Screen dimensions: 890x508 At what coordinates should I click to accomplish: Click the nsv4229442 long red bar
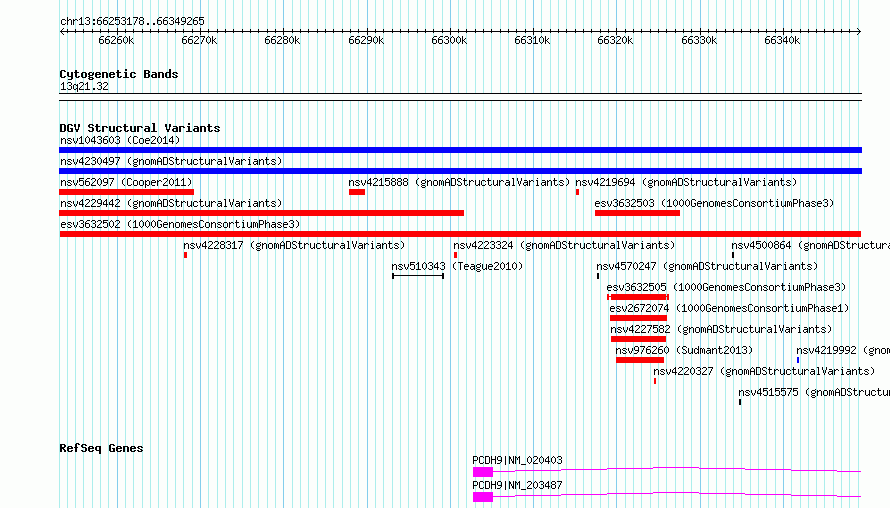click(x=262, y=213)
